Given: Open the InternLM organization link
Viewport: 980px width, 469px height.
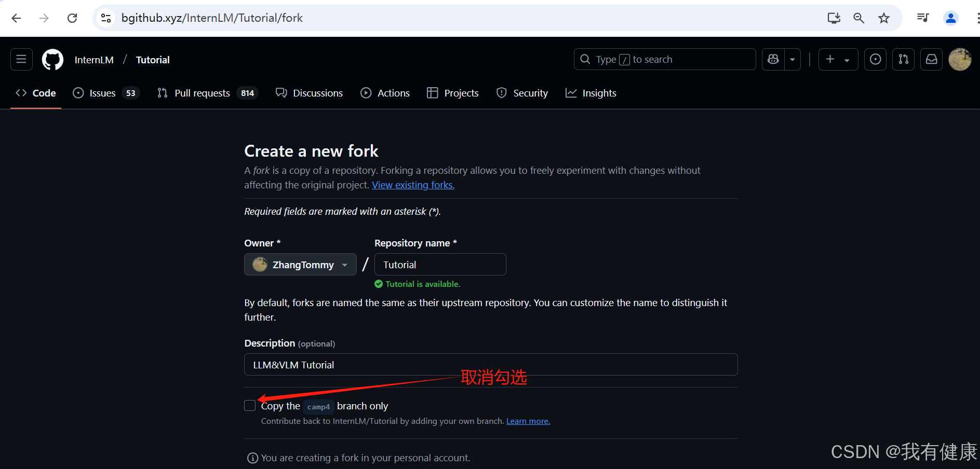Looking at the screenshot, I should click(94, 60).
